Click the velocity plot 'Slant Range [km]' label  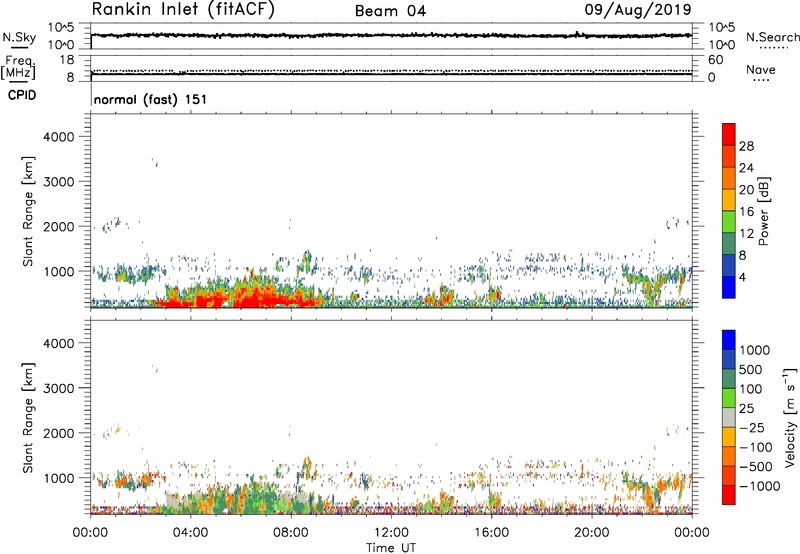point(28,418)
